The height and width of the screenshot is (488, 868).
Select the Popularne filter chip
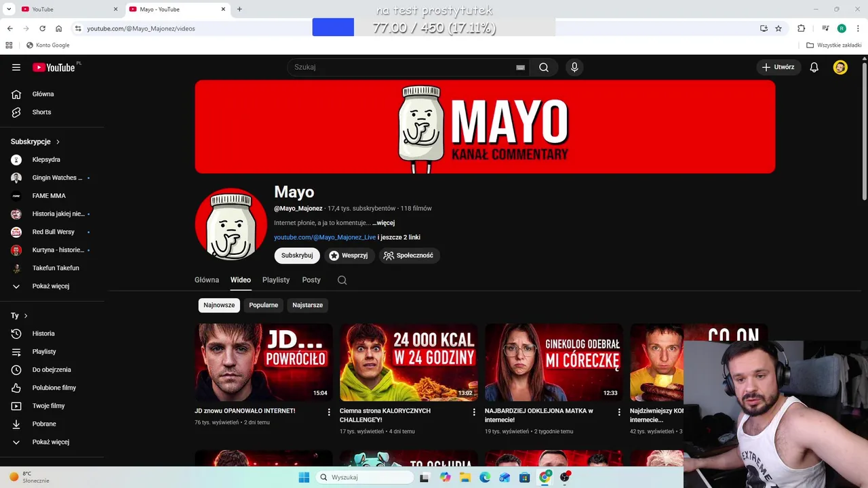(x=264, y=305)
